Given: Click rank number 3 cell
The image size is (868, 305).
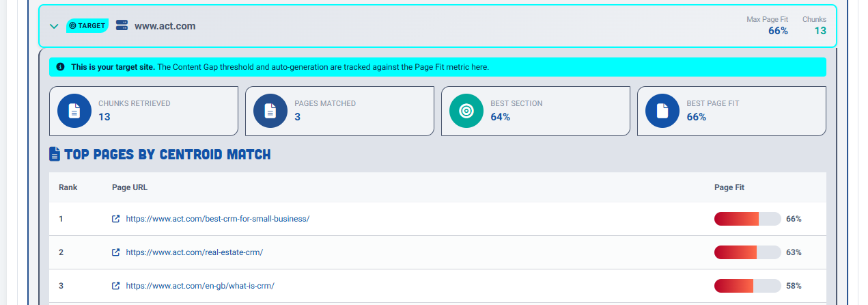Looking at the screenshot, I should pos(61,286).
